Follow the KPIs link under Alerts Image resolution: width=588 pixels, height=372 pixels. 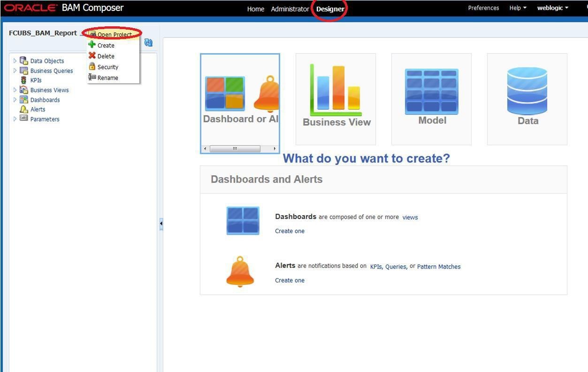(x=376, y=266)
